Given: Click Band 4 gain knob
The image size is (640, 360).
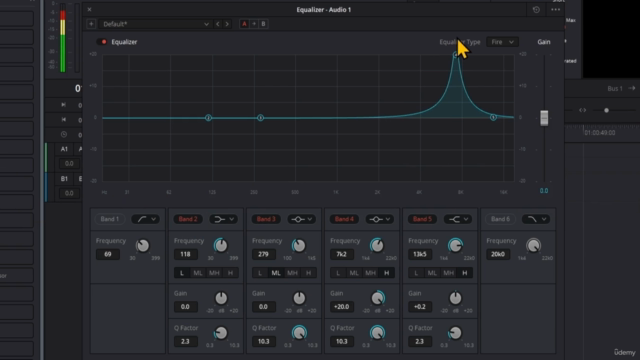Looking at the screenshot, I should (378, 298).
